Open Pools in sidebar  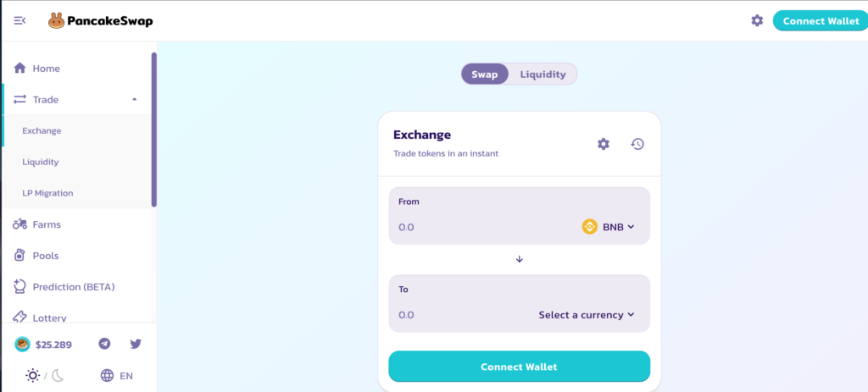tap(46, 256)
